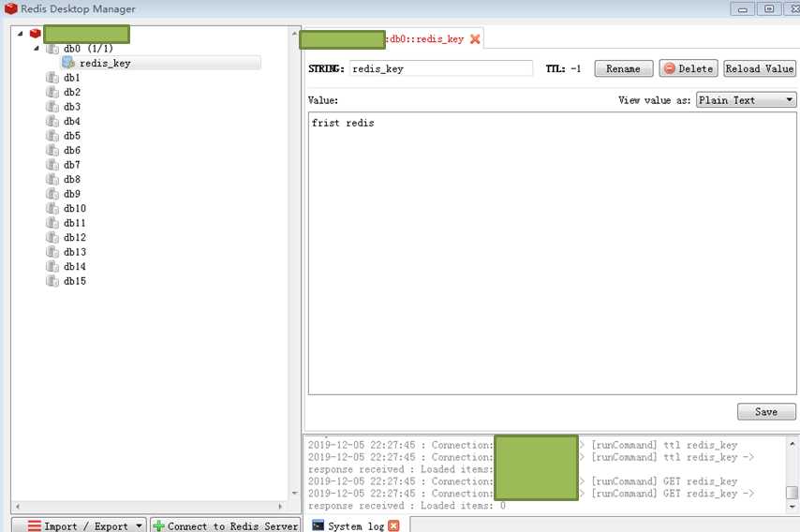Click the db3 database icon
The width and height of the screenshot is (800, 532).
coord(52,107)
